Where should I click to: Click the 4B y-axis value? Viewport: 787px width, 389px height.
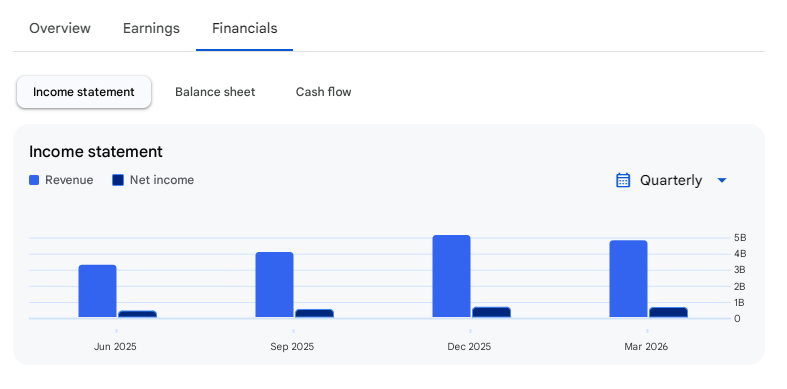(740, 253)
